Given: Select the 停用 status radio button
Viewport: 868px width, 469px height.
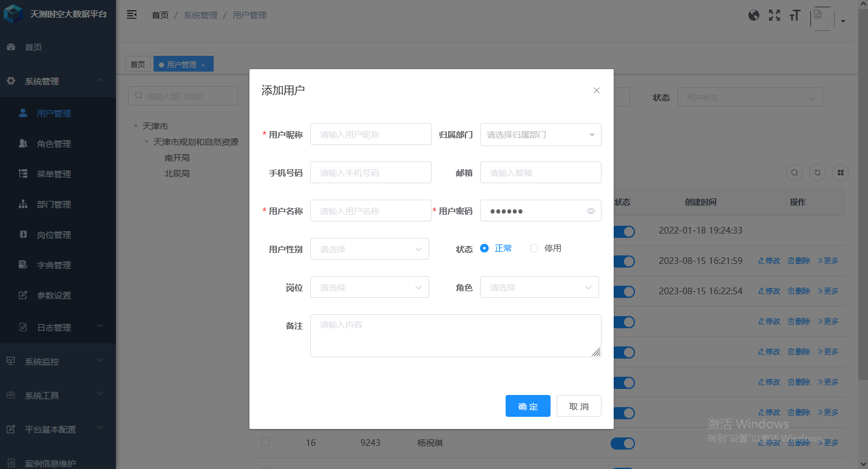Looking at the screenshot, I should click(534, 248).
